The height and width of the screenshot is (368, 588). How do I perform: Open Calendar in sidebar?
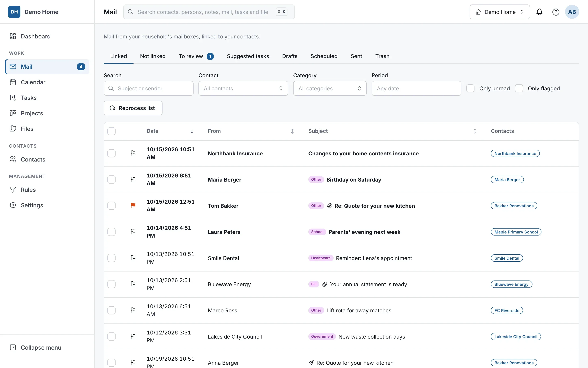click(x=47, y=82)
